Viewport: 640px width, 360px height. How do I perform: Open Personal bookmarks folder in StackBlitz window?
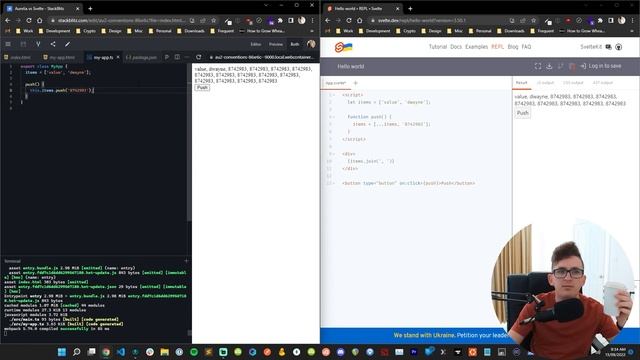tap(160, 31)
